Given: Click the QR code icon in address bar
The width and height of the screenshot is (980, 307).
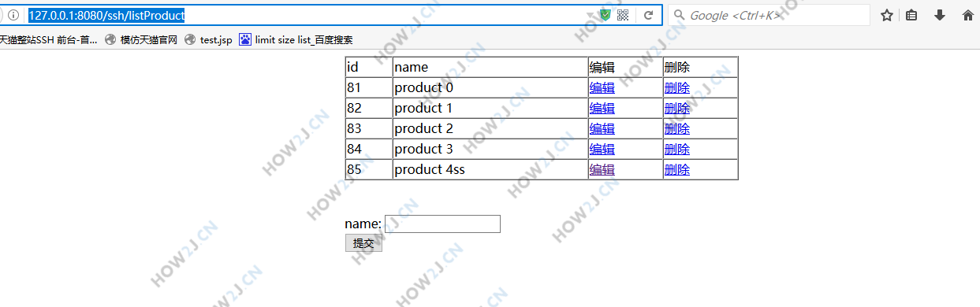Looking at the screenshot, I should 623,15.
